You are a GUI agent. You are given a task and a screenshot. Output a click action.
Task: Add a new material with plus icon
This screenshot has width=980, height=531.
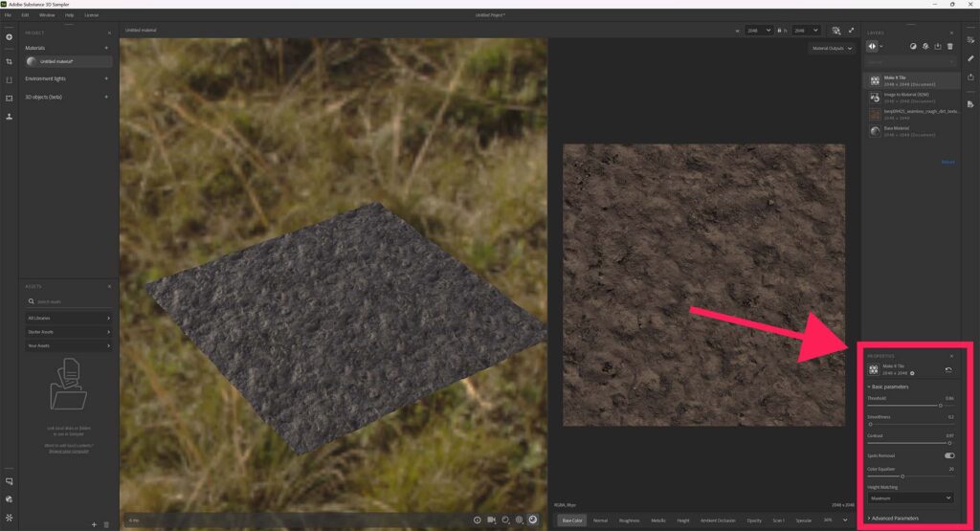pyautogui.click(x=106, y=48)
